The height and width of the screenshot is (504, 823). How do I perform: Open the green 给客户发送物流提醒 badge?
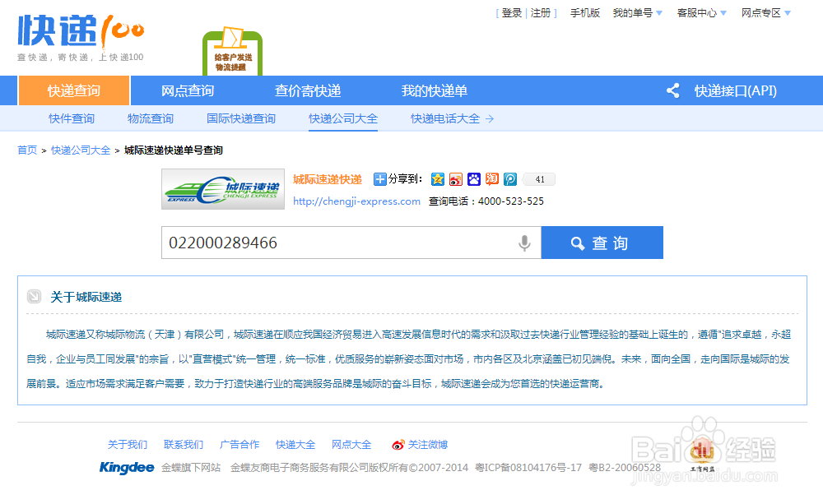click(233, 52)
